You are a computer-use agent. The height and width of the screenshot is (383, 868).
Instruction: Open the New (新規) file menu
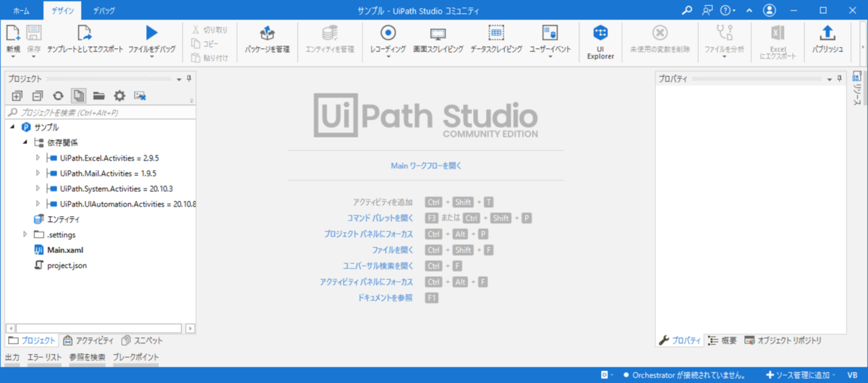13,41
